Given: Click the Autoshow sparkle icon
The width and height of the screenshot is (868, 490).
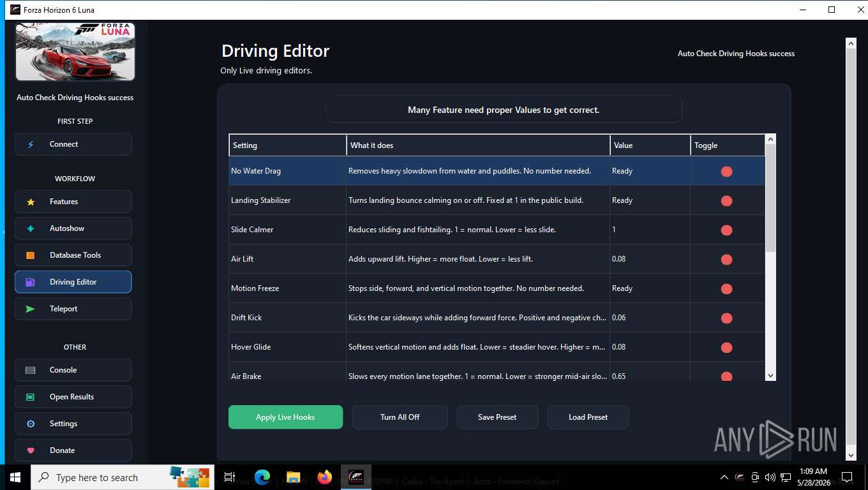Looking at the screenshot, I should (31, 228).
